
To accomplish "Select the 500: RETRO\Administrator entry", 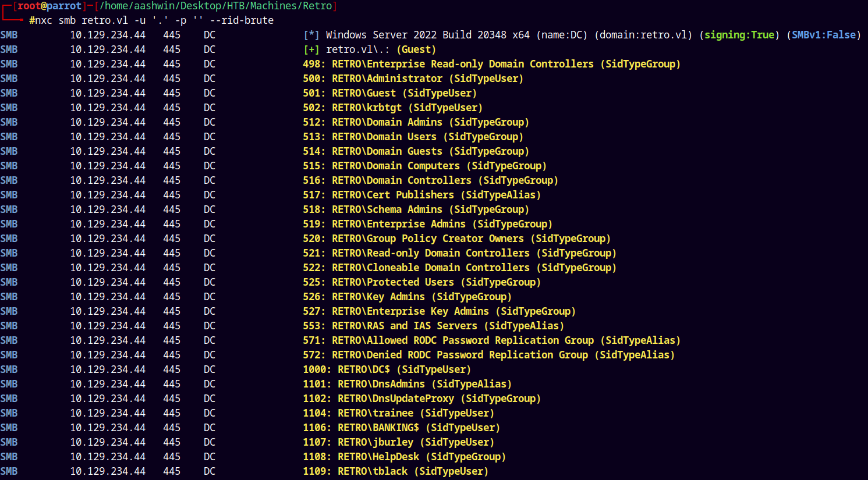I will click(x=413, y=79).
